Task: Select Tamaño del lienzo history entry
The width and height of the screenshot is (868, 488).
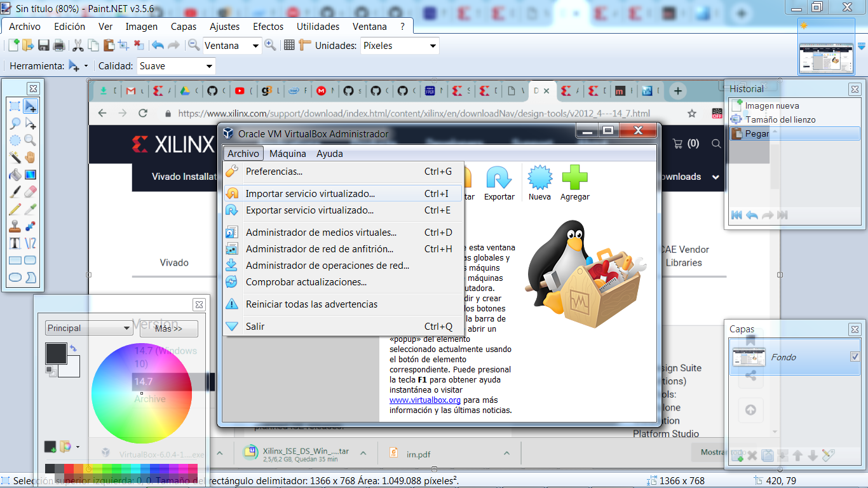Action: [780, 119]
